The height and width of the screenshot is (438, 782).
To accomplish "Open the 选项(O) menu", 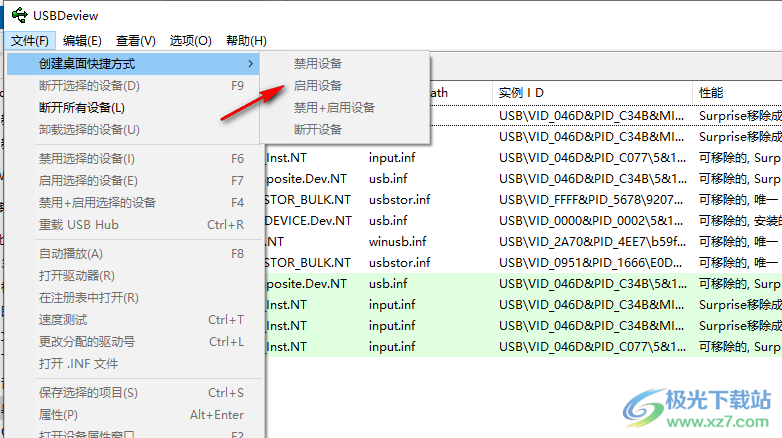I will pos(191,40).
